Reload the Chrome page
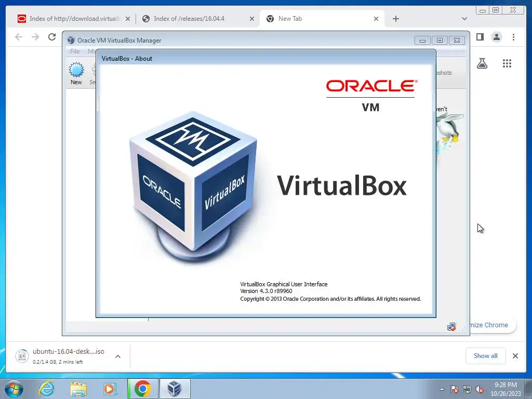 pyautogui.click(x=52, y=37)
